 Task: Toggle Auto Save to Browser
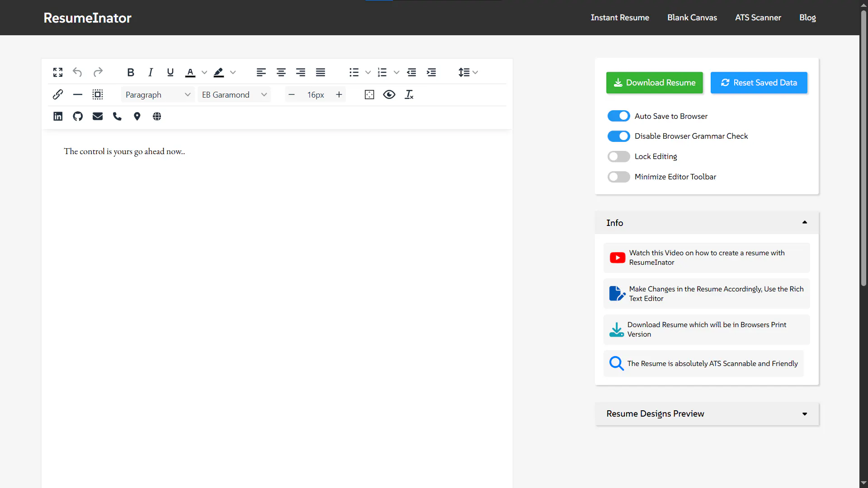coord(618,116)
